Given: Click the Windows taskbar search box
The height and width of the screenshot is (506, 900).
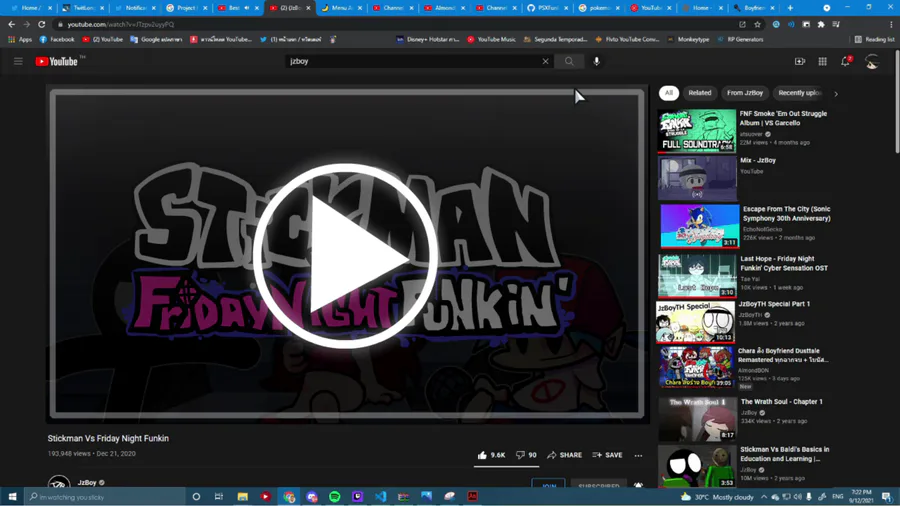Looking at the screenshot, I should (105, 496).
